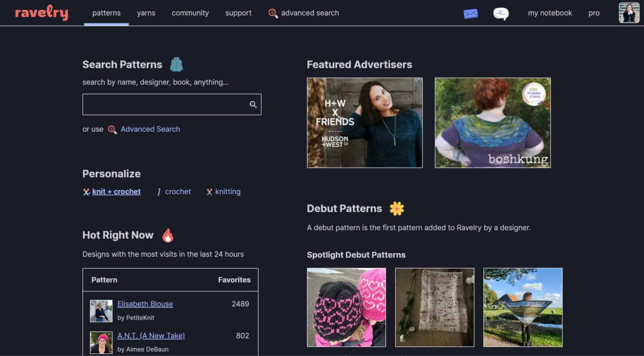Select the knitting personalize filter
This screenshot has height=356, width=644.
point(228,191)
